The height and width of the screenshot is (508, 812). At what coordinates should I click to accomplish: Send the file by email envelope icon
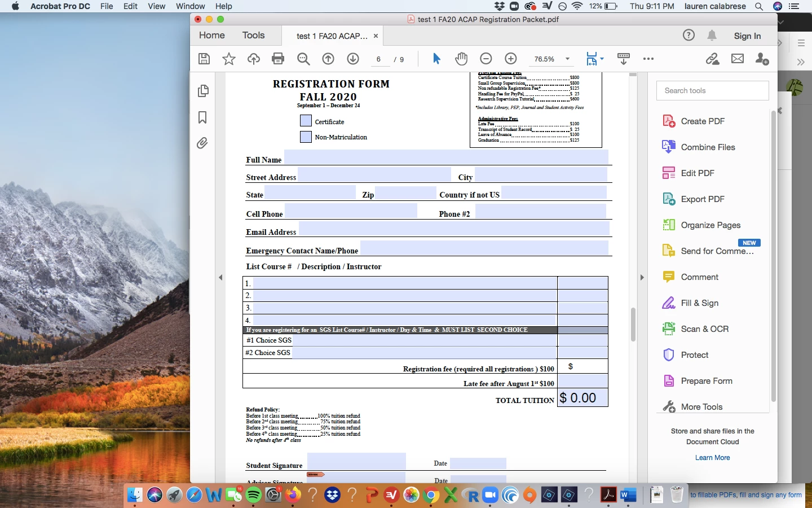click(x=738, y=59)
